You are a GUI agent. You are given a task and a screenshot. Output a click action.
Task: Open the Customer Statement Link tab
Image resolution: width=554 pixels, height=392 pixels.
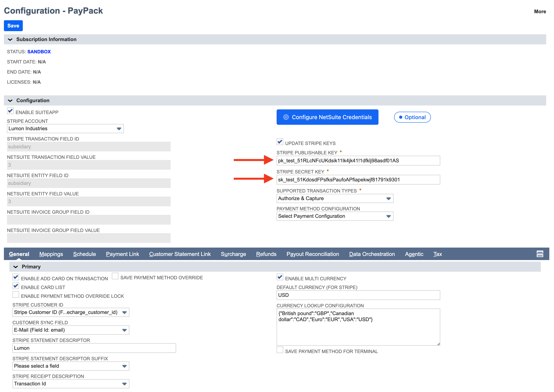[180, 254]
